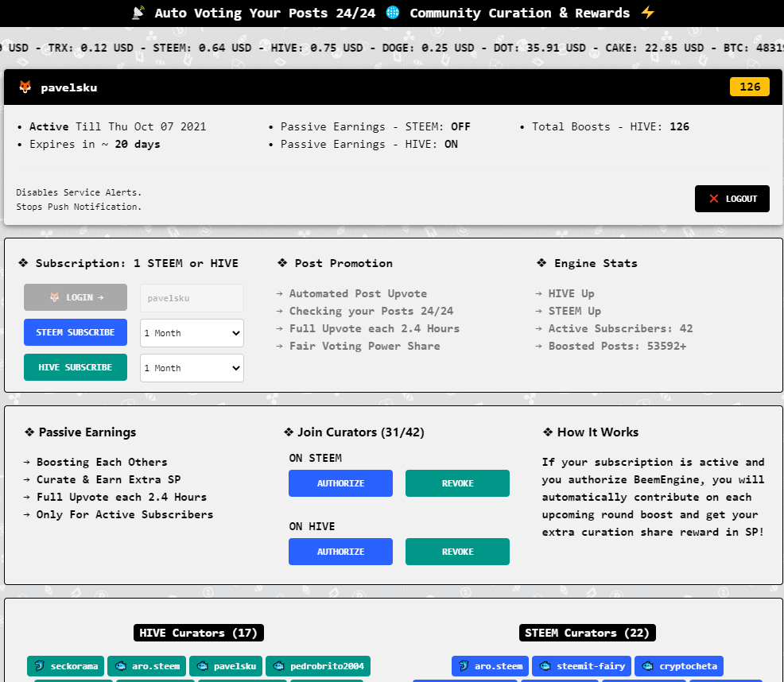Click the 'Automated Post Upvote' item
The width and height of the screenshot is (784, 682).
(x=358, y=293)
